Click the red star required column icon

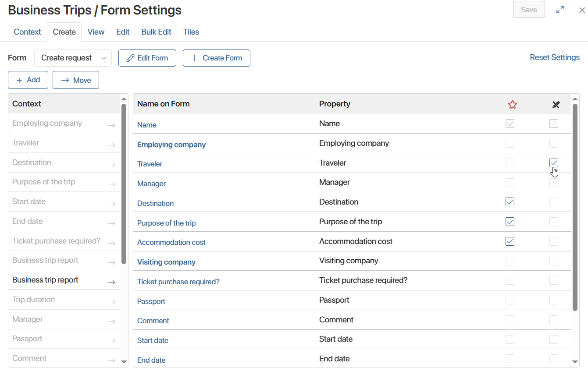point(512,105)
